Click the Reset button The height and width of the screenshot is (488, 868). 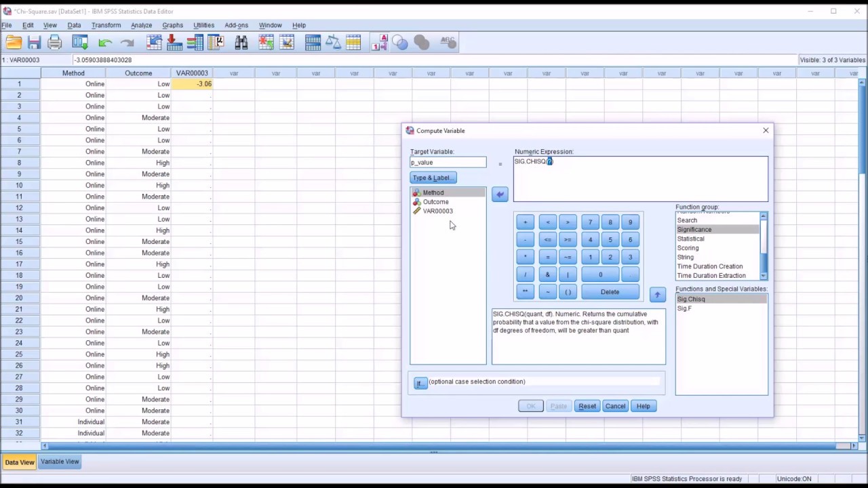[x=587, y=406]
